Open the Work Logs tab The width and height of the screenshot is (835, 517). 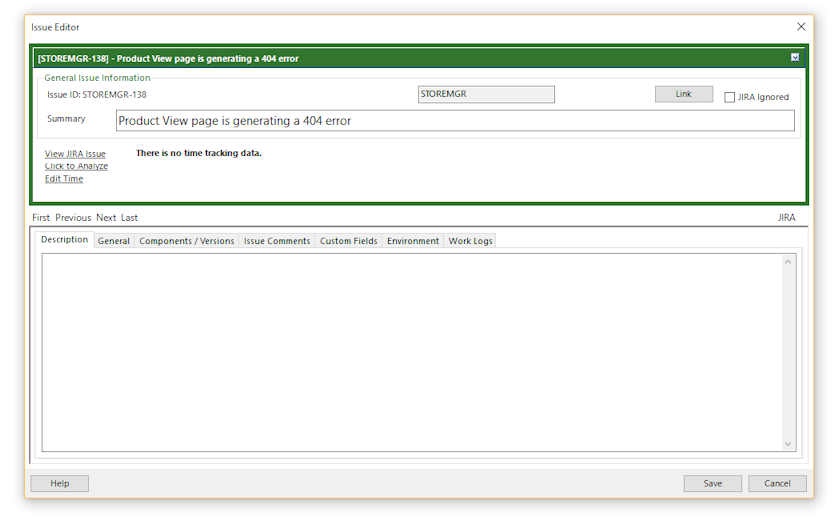coord(470,241)
